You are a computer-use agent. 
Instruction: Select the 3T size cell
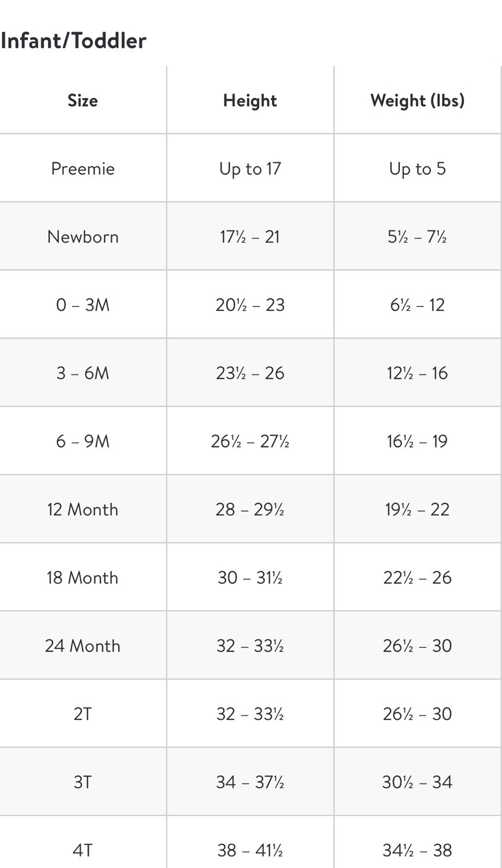[82, 782]
